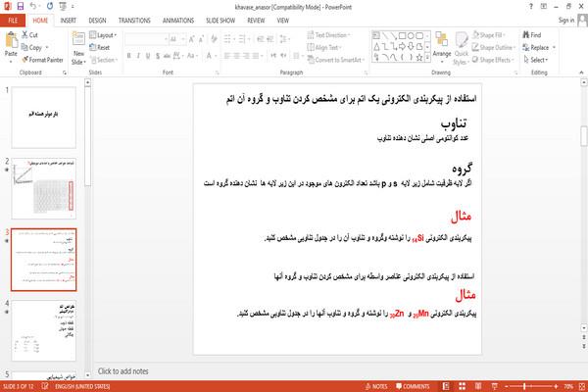Click the Save icon in quick access toolbar
588x392 pixels.
21,6
